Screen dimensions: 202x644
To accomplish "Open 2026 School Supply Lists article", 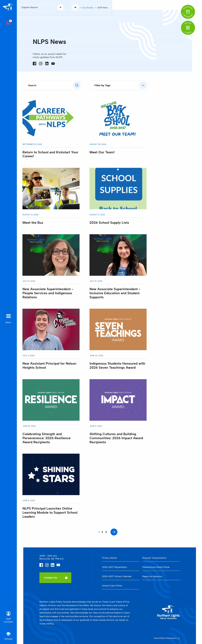I will pos(109,222).
